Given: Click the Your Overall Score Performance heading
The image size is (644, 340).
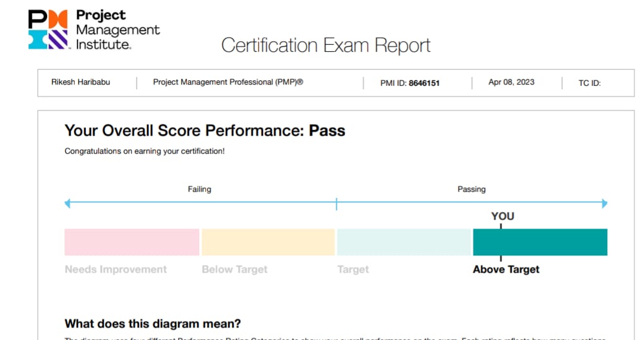Looking at the screenshot, I should coord(205,131).
